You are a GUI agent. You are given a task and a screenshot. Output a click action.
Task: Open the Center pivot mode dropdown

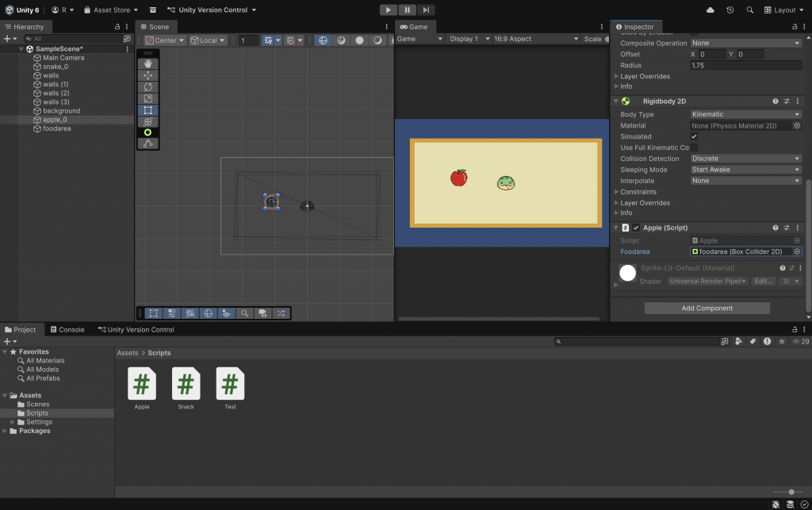point(165,40)
